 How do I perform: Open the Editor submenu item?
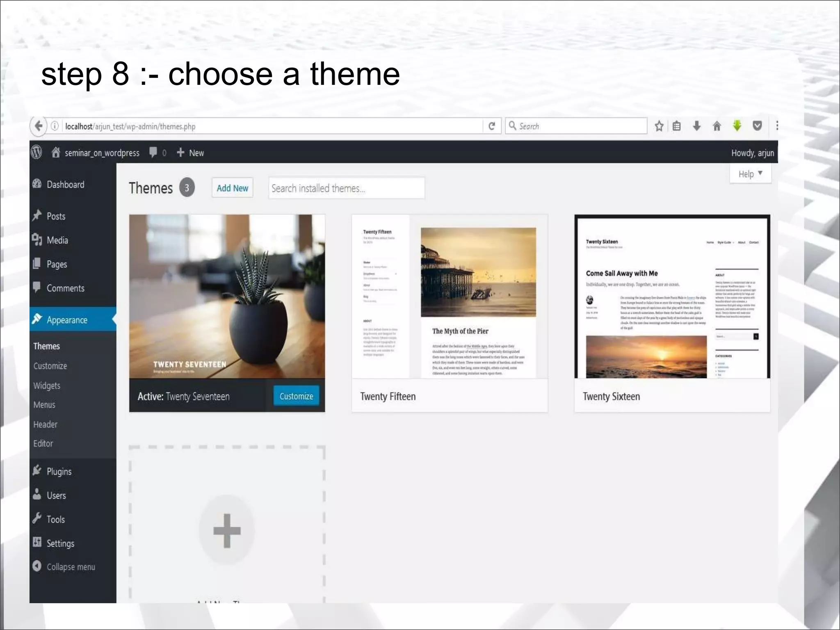pos(43,443)
